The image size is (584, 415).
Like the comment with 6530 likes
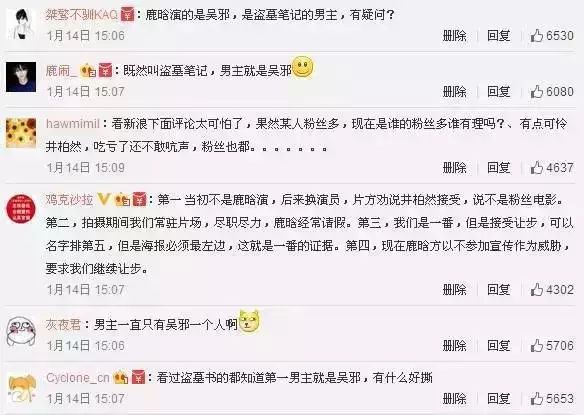[x=537, y=36]
